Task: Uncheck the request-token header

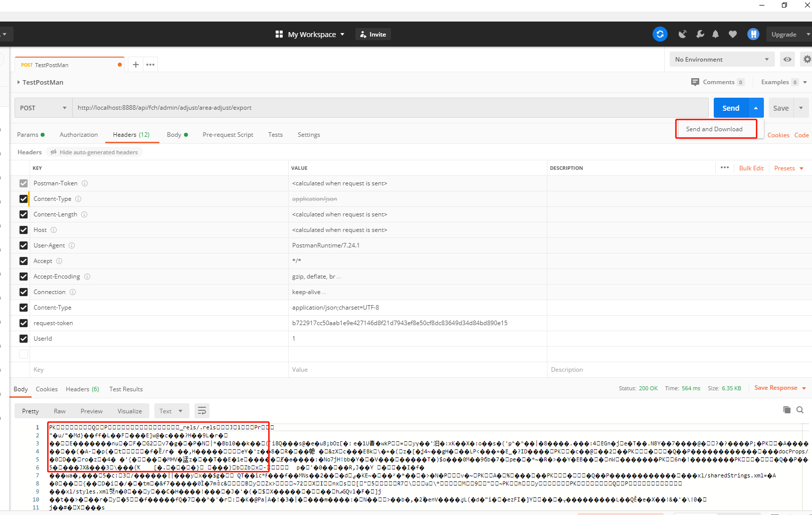Action: point(24,323)
